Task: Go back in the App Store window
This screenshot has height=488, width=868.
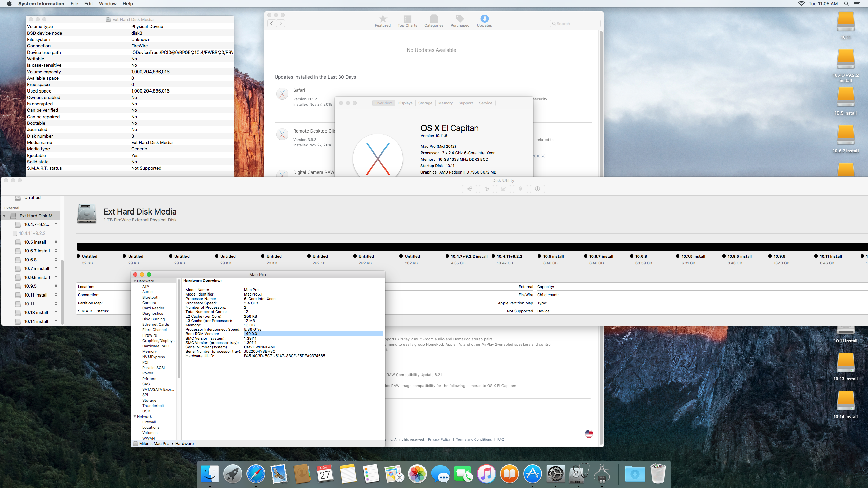Action: tap(272, 23)
